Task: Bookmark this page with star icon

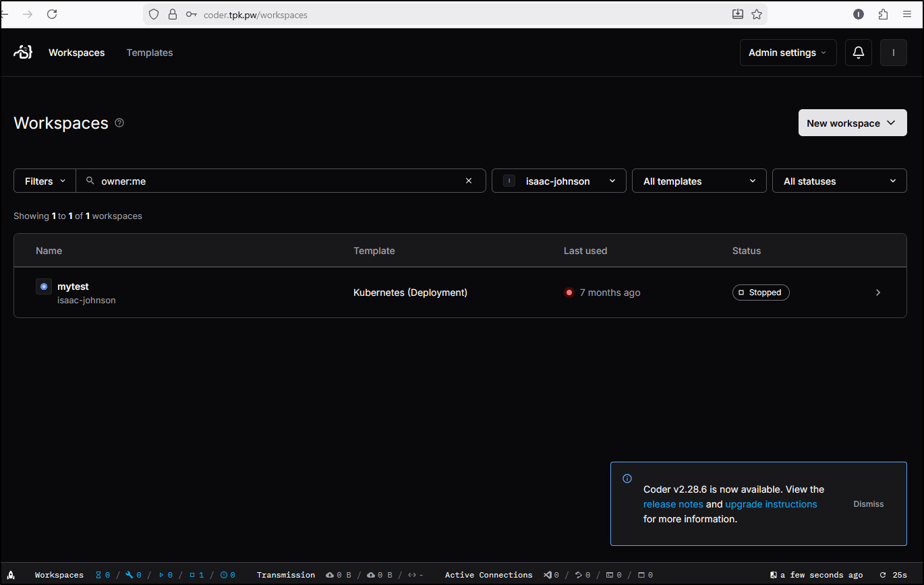Action: coord(757,14)
